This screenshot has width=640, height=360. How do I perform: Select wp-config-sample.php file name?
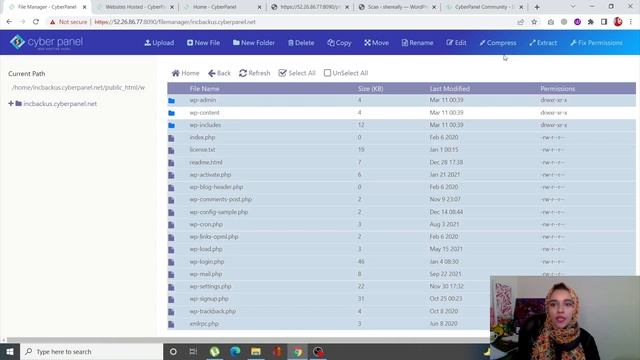pos(219,212)
